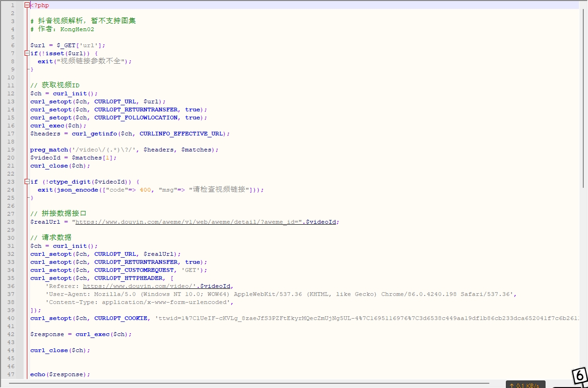Click the curl_getinfo function call
This screenshot has height=388, width=588.
click(x=94, y=134)
